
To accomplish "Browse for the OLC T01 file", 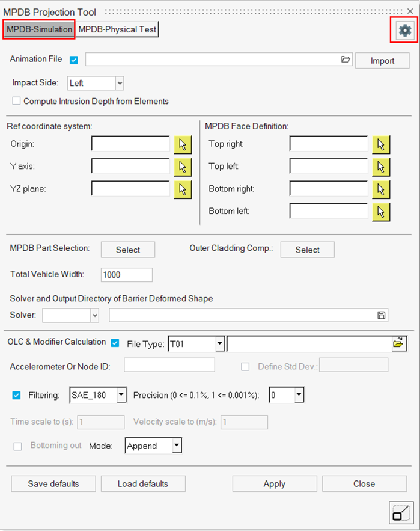I will pyautogui.click(x=398, y=343).
